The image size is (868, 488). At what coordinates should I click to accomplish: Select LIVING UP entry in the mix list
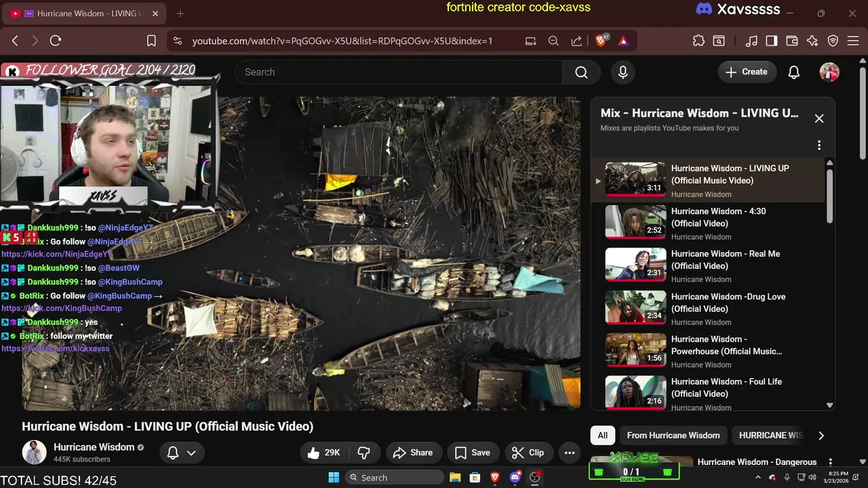(708, 180)
